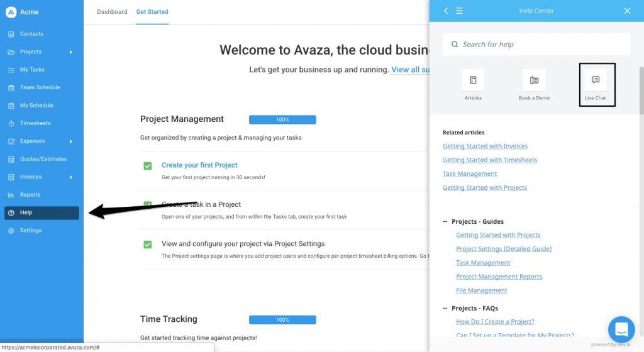Open the File Management article

[x=481, y=290]
